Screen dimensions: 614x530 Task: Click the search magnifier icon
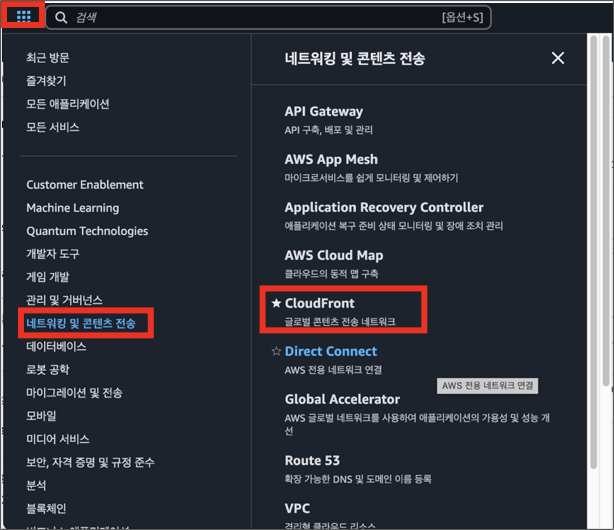pyautogui.click(x=61, y=18)
